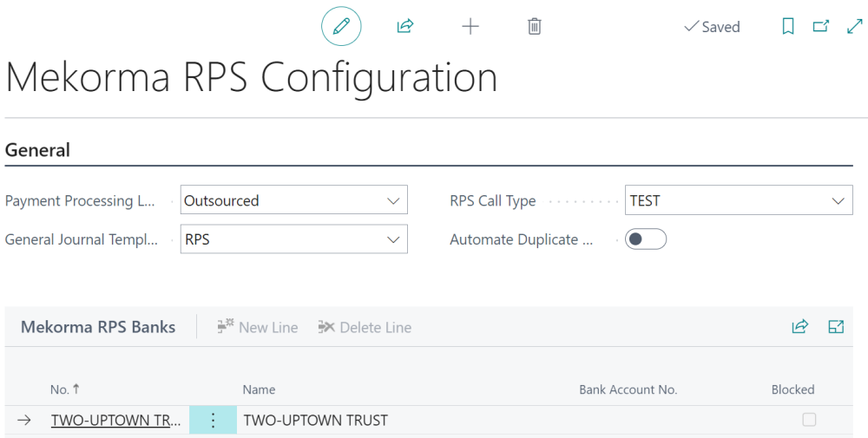This screenshot has height=438, width=868.
Task: Open Payment Processing dropdown showing Outsourced
Action: [294, 199]
